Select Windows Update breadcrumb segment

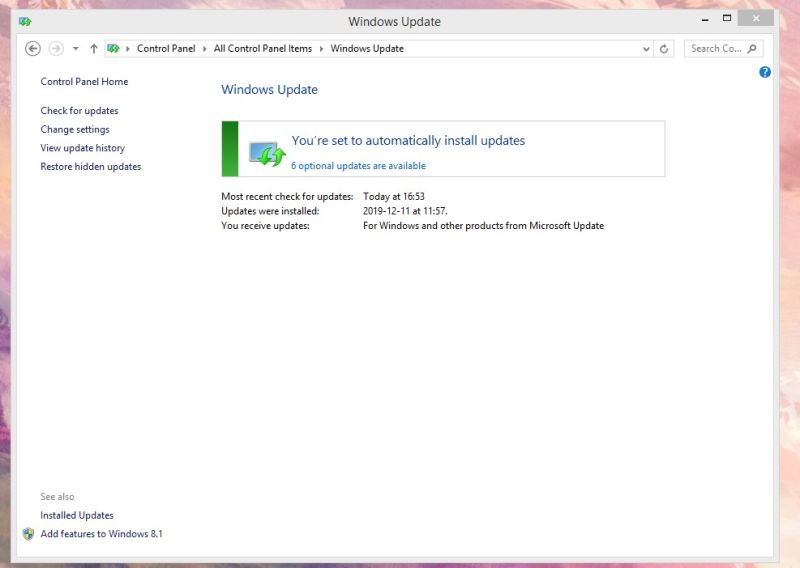point(367,48)
